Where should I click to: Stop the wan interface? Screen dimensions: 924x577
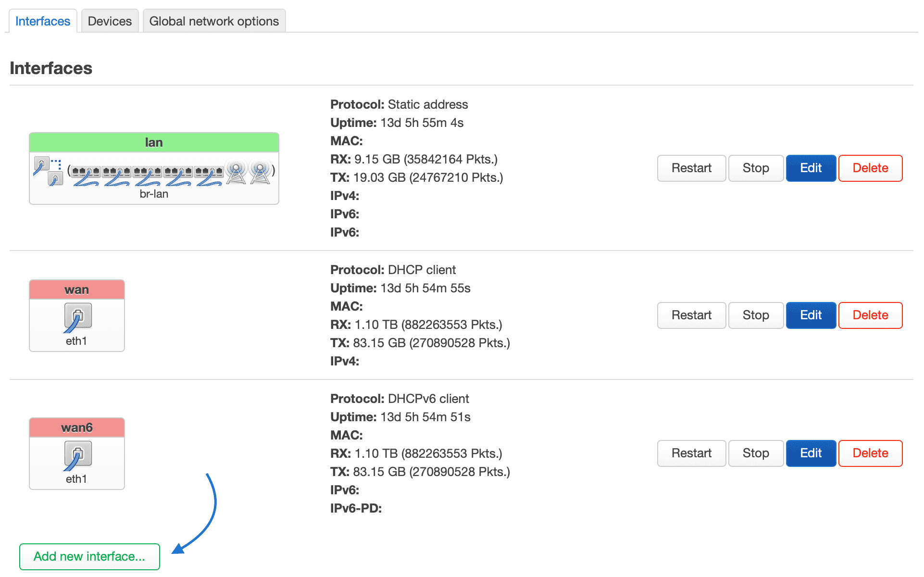(755, 315)
